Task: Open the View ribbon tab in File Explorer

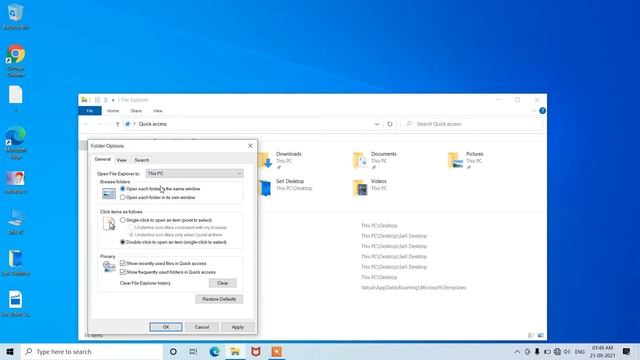Action: pyautogui.click(x=158, y=111)
